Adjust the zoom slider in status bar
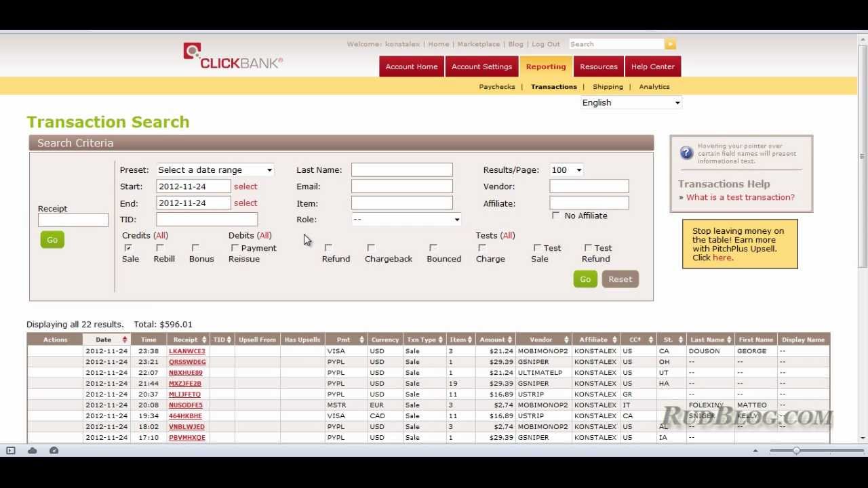The width and height of the screenshot is (868, 488). click(796, 451)
